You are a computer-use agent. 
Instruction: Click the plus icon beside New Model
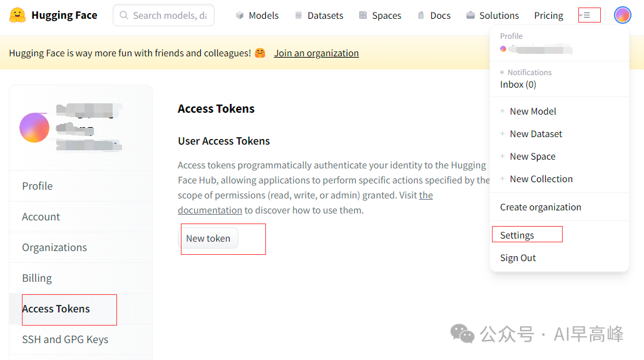point(503,111)
